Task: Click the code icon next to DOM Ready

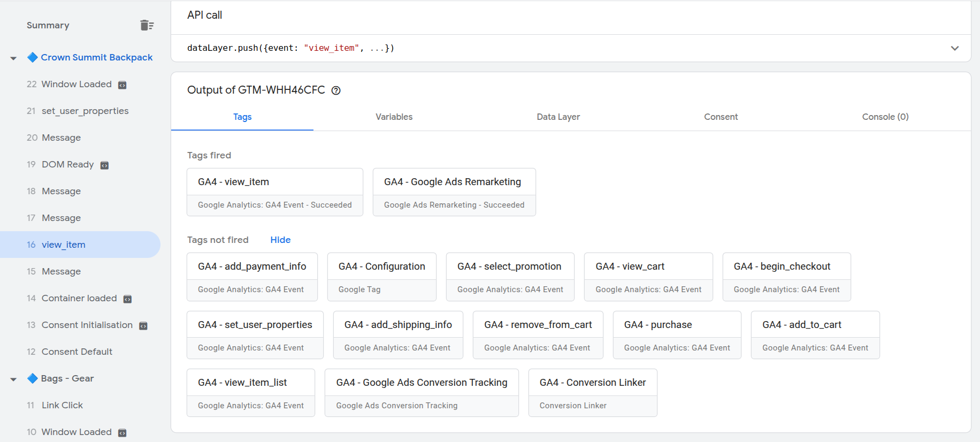Action: (105, 165)
